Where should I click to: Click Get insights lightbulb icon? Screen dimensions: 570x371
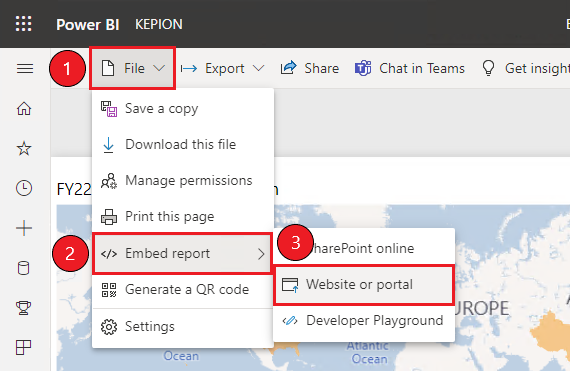[488, 68]
